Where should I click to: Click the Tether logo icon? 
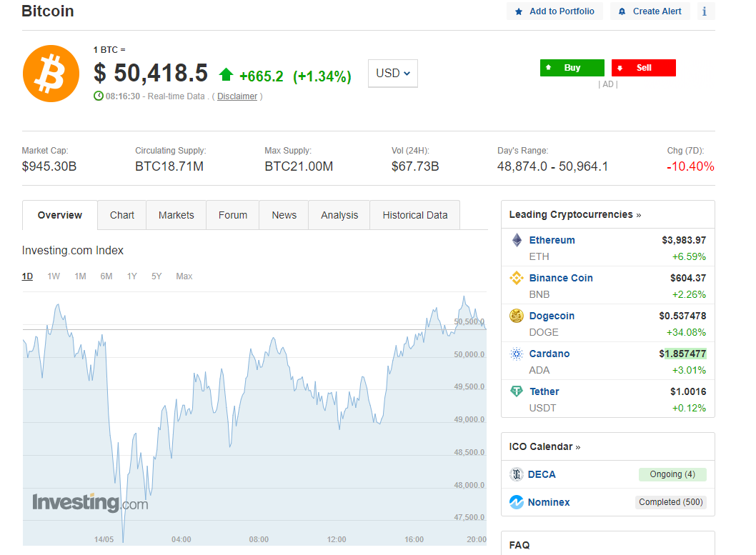click(517, 391)
